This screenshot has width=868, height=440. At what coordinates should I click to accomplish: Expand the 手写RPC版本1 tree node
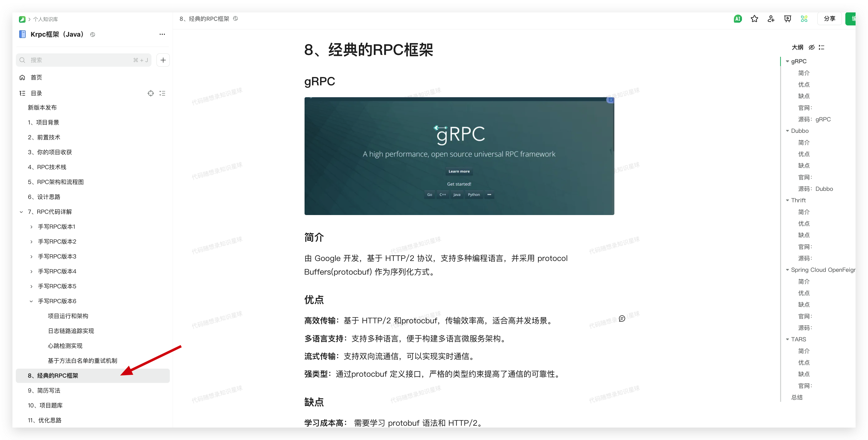point(31,227)
